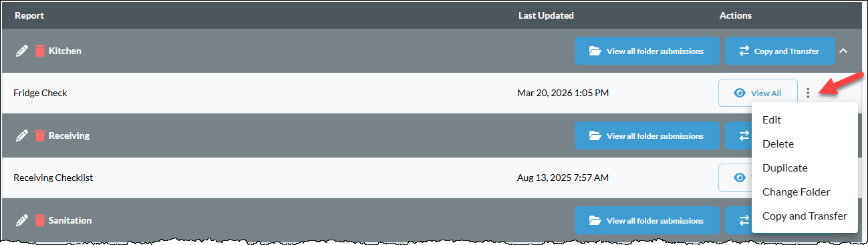
Task: Click the pencil edit icon for Receiving folder
Action: [22, 136]
